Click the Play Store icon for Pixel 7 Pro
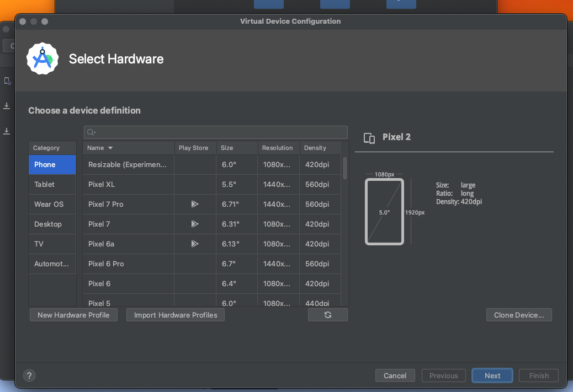 (195, 204)
